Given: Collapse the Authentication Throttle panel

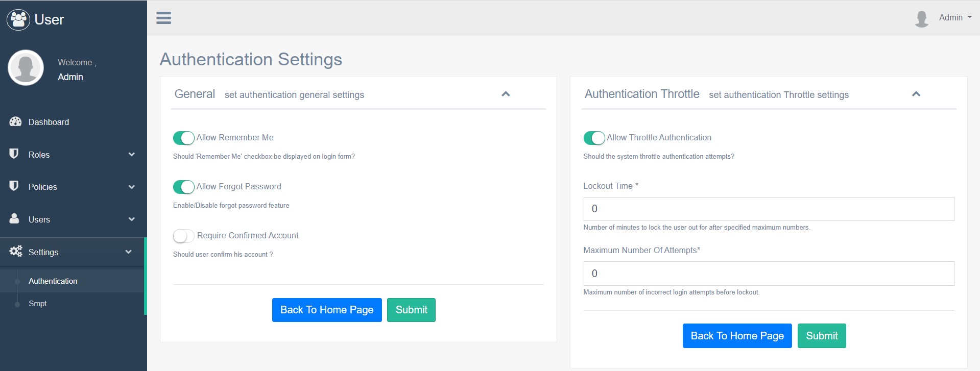Looking at the screenshot, I should (x=916, y=94).
